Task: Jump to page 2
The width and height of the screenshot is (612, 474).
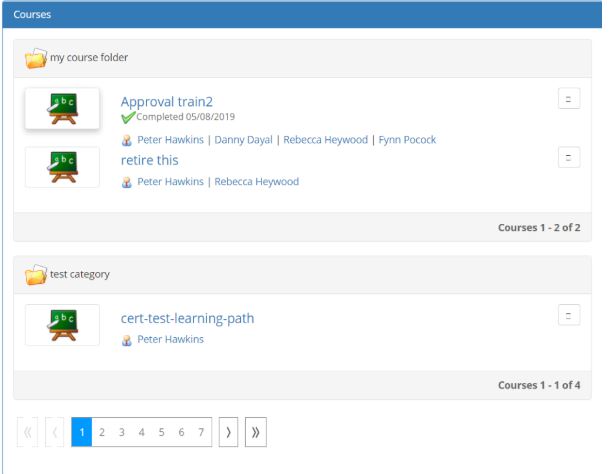Action: pyautogui.click(x=102, y=432)
